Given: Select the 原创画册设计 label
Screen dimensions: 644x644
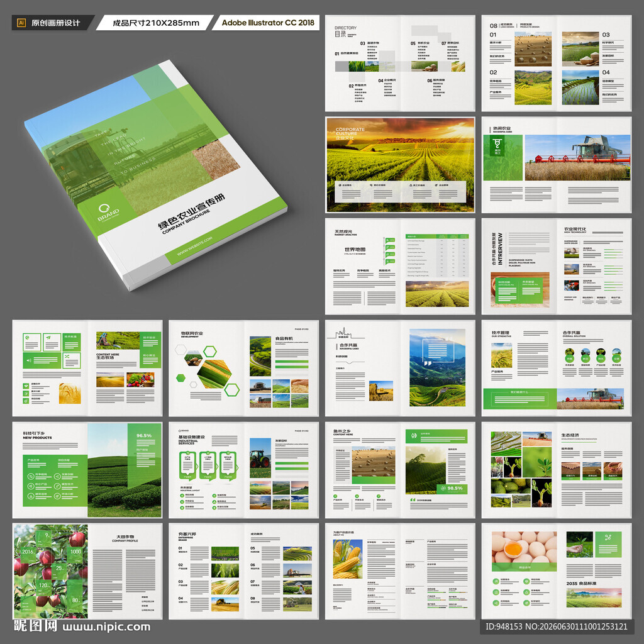Looking at the screenshot, I should (x=55, y=23).
